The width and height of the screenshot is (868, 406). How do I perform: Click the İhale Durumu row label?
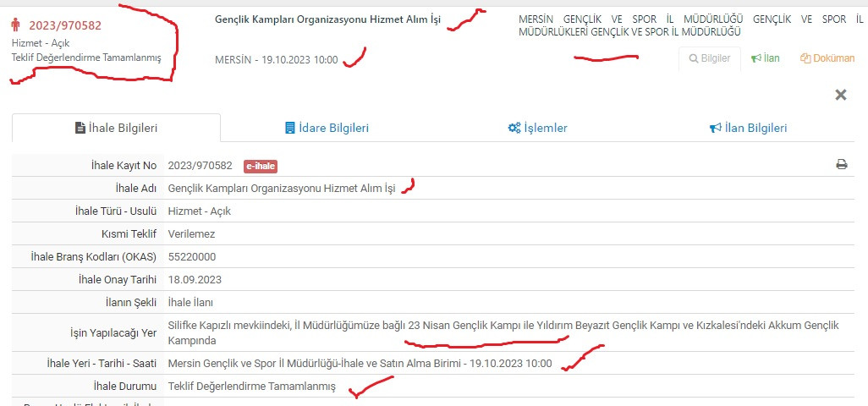coord(124,387)
